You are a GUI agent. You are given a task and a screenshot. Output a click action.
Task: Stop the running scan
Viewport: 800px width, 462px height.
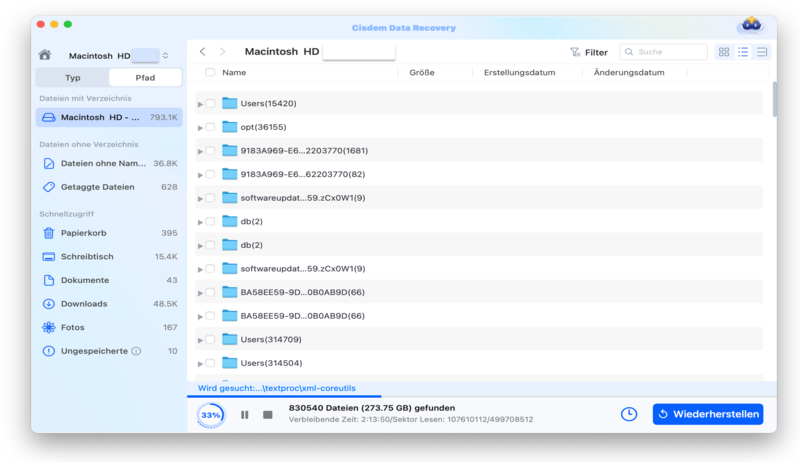[267, 414]
